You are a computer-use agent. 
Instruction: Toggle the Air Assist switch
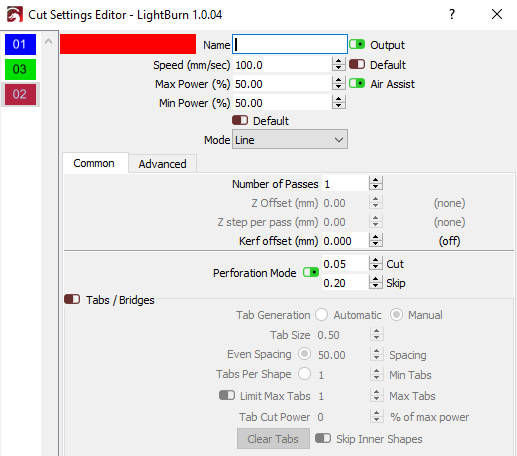pyautogui.click(x=357, y=83)
